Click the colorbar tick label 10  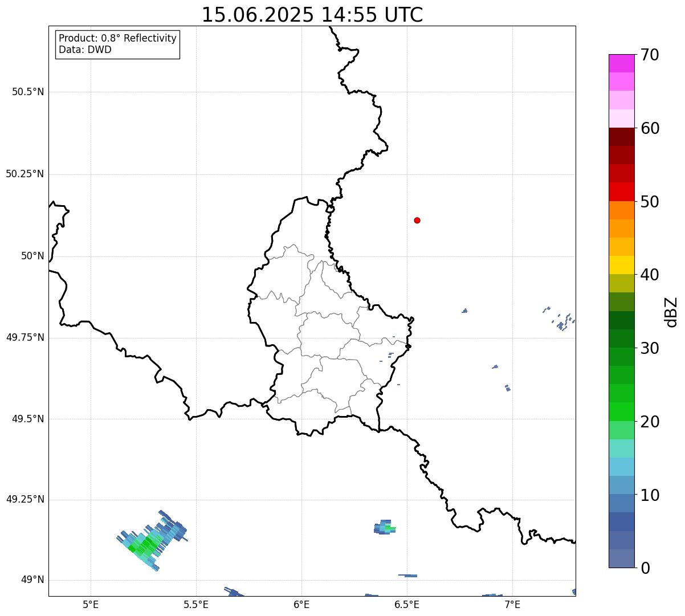pos(650,495)
